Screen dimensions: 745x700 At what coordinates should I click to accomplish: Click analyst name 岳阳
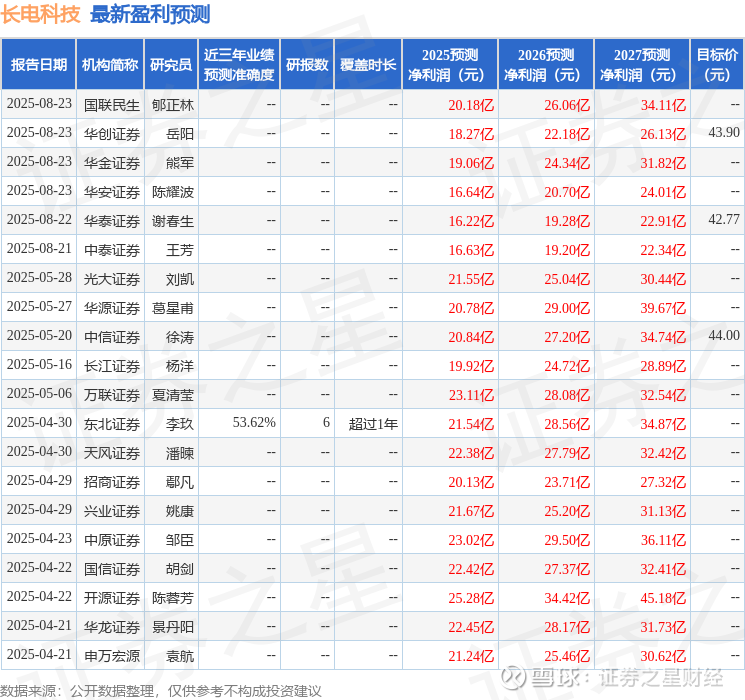[180, 134]
